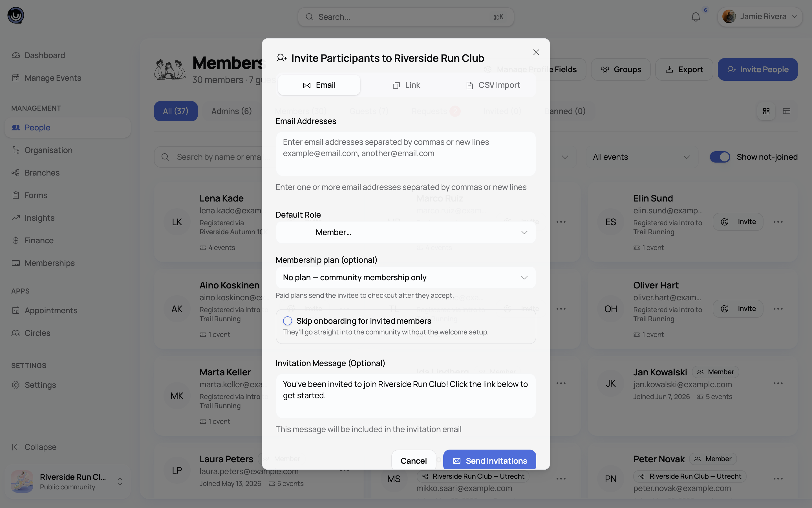Select the People sidebar item
The height and width of the screenshot is (508, 812).
(68, 128)
